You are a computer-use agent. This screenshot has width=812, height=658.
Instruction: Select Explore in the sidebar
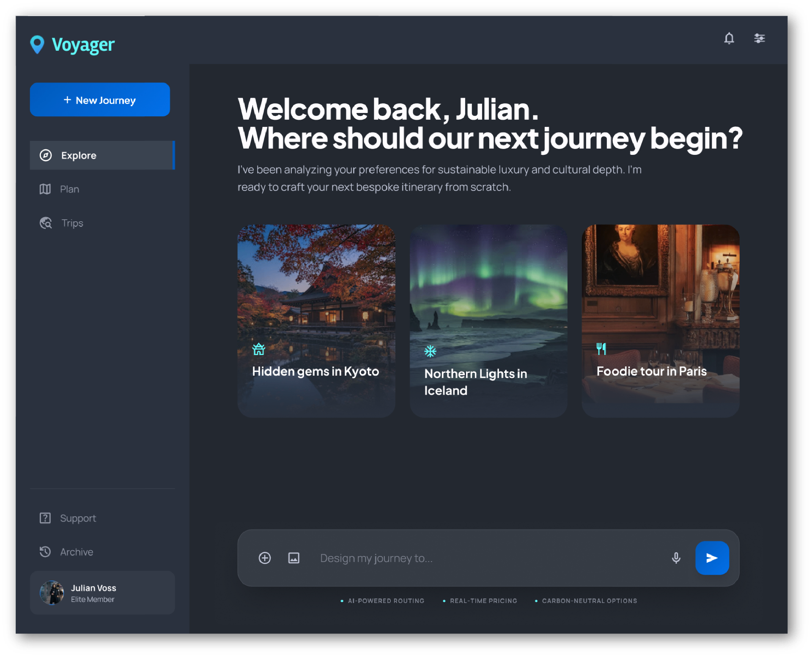(x=102, y=155)
